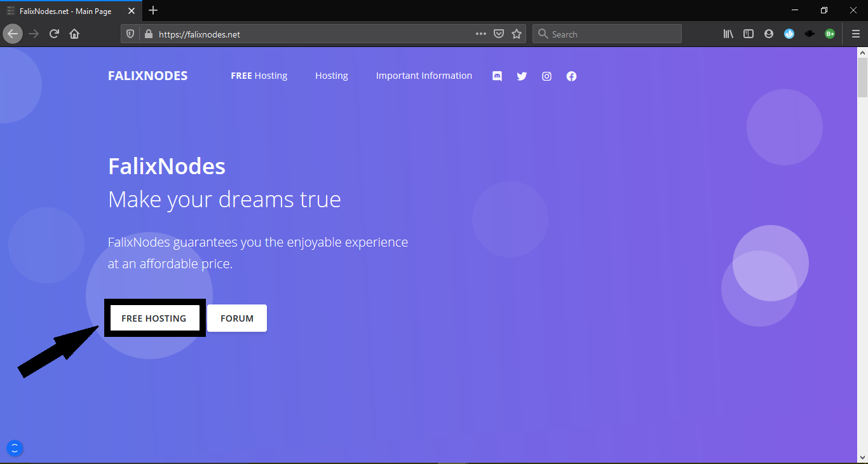Open FalixNodes Discord link icon

tap(497, 76)
